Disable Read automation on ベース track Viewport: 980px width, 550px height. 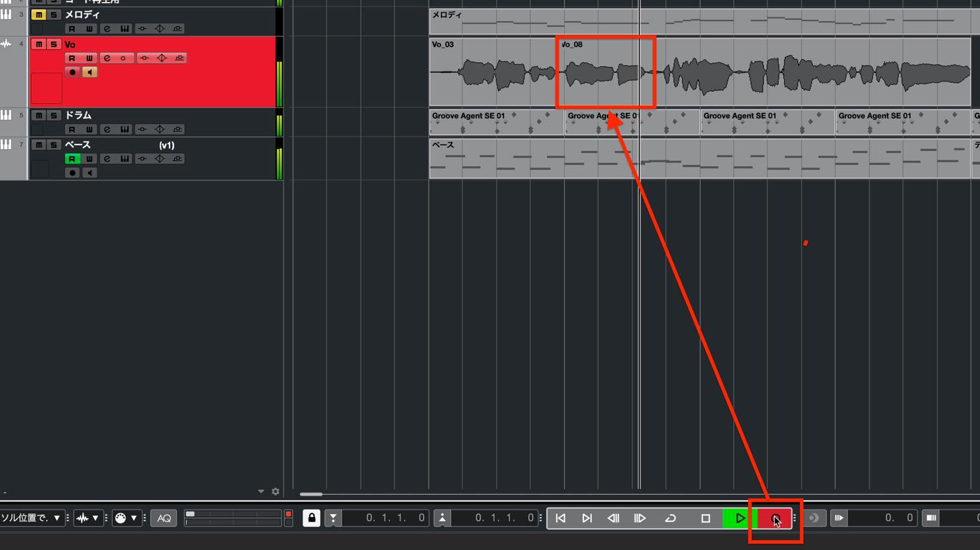coord(72,158)
